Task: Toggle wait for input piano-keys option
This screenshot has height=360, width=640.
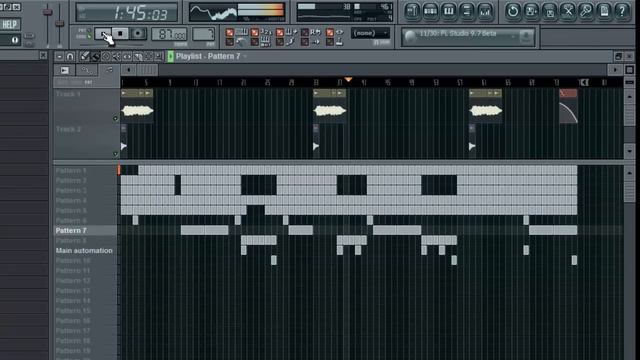Action: [255, 42]
